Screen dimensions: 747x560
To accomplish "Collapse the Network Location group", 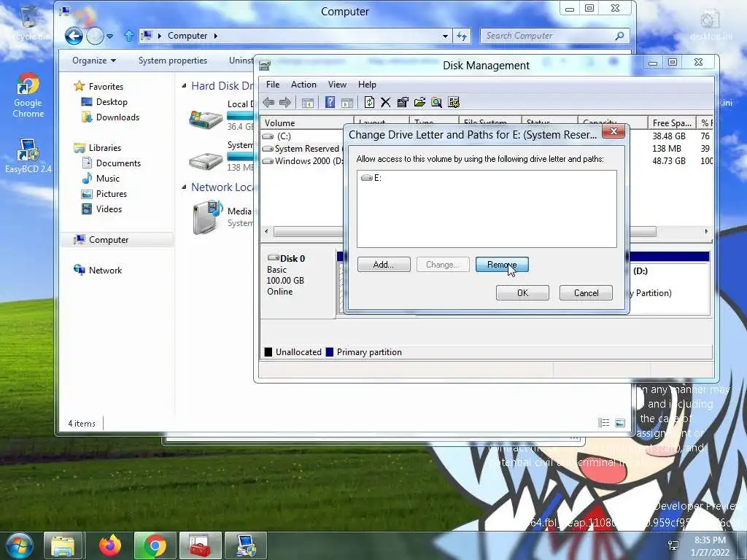I will [185, 187].
